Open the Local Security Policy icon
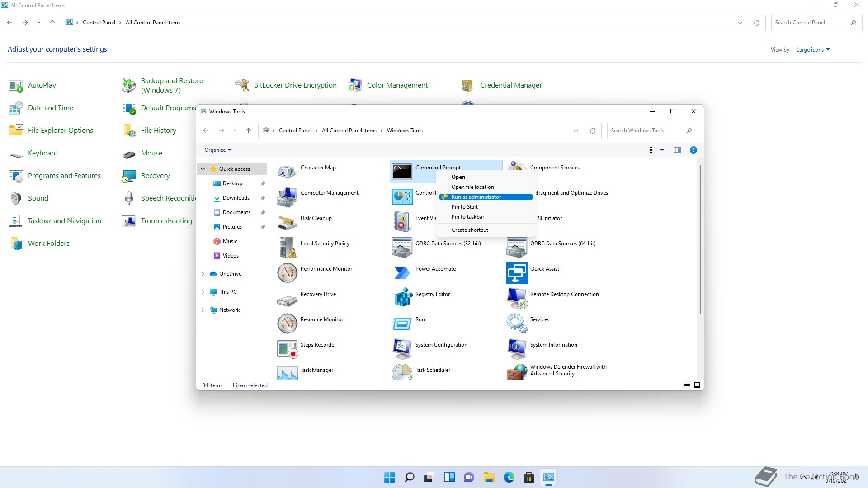This screenshot has width=868, height=488. click(x=287, y=248)
